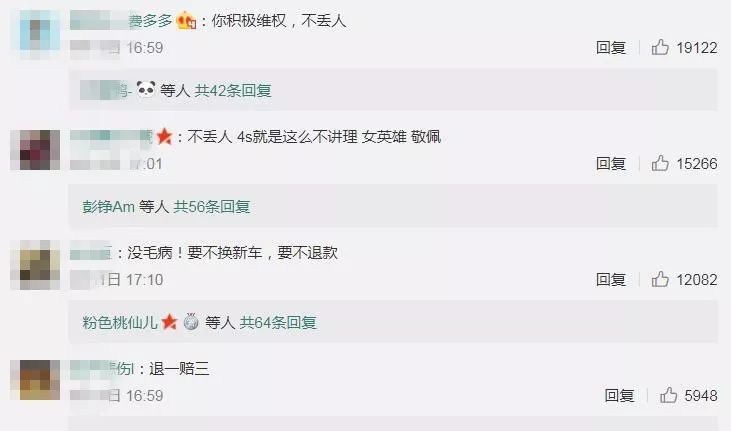Expand the 共42条回复 thread
This screenshot has height=431, width=731.
233,90
